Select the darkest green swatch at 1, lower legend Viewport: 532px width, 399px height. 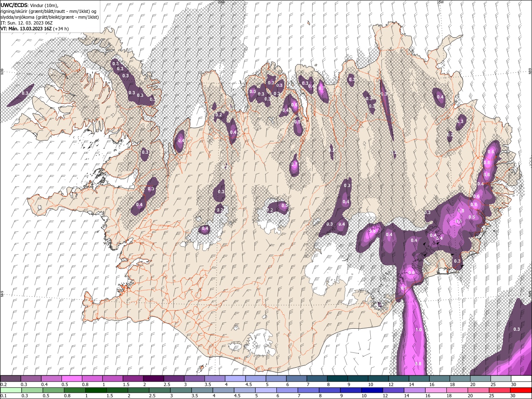95,390
